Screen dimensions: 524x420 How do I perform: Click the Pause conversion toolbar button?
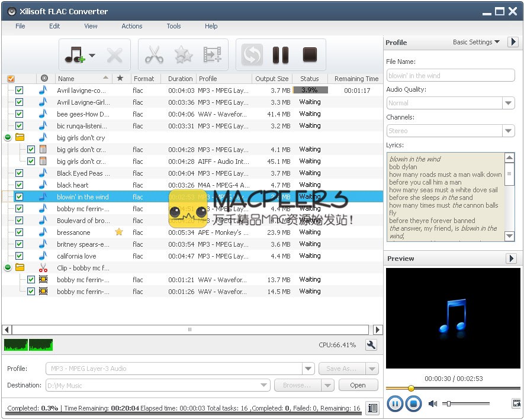(281, 56)
